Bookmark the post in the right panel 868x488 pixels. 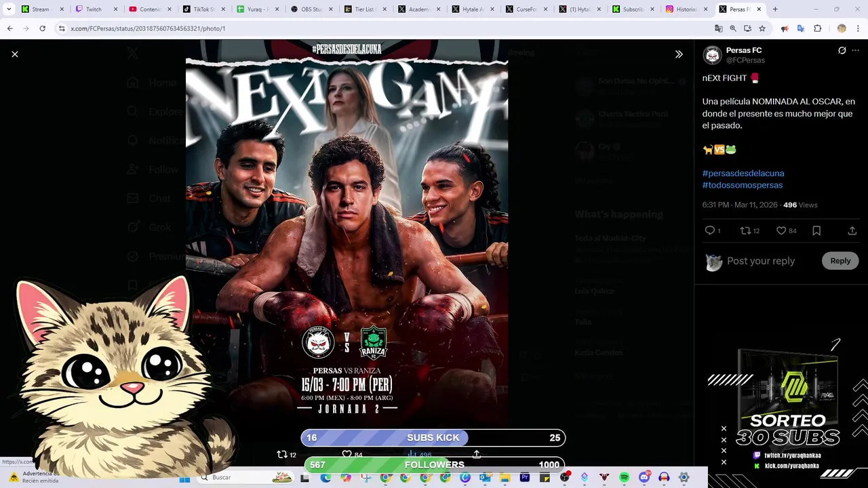pyautogui.click(x=816, y=230)
